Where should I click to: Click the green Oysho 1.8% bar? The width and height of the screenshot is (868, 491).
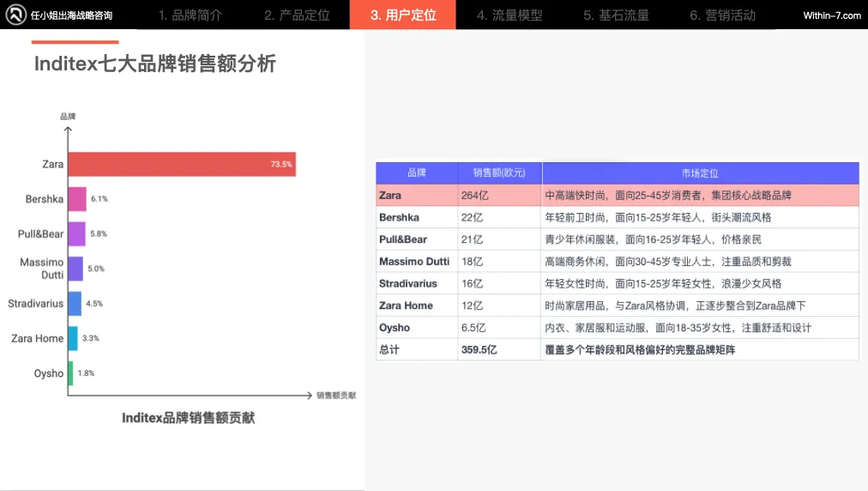[71, 373]
